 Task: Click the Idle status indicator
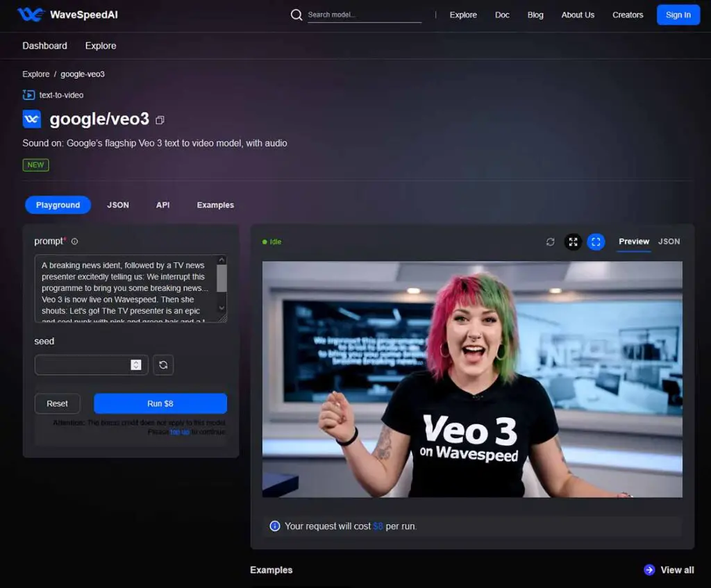pyautogui.click(x=271, y=242)
